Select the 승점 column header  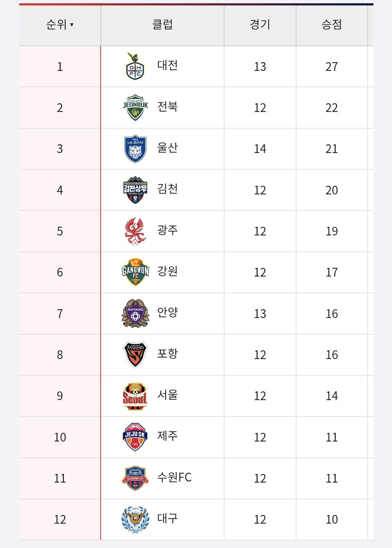coord(332,25)
